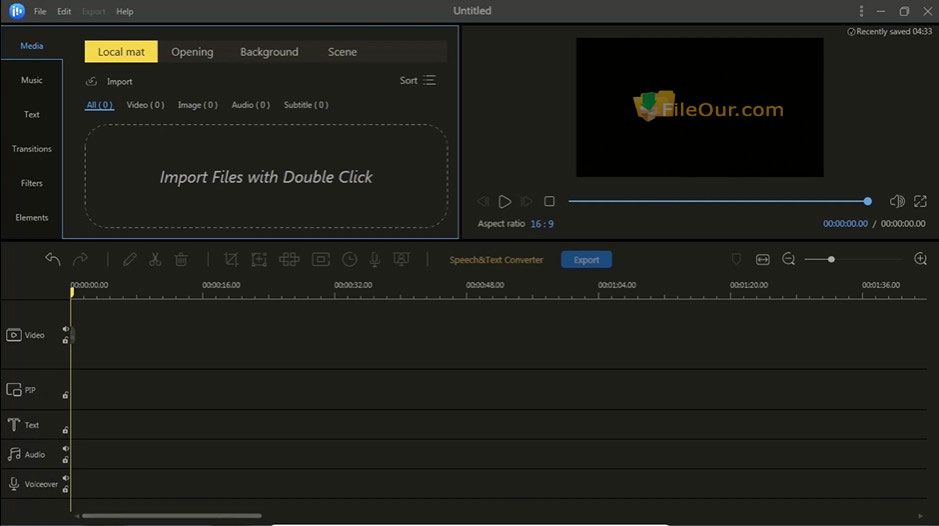The image size is (939, 526).
Task: Mute the Voiceover track speaker
Action: click(65, 478)
